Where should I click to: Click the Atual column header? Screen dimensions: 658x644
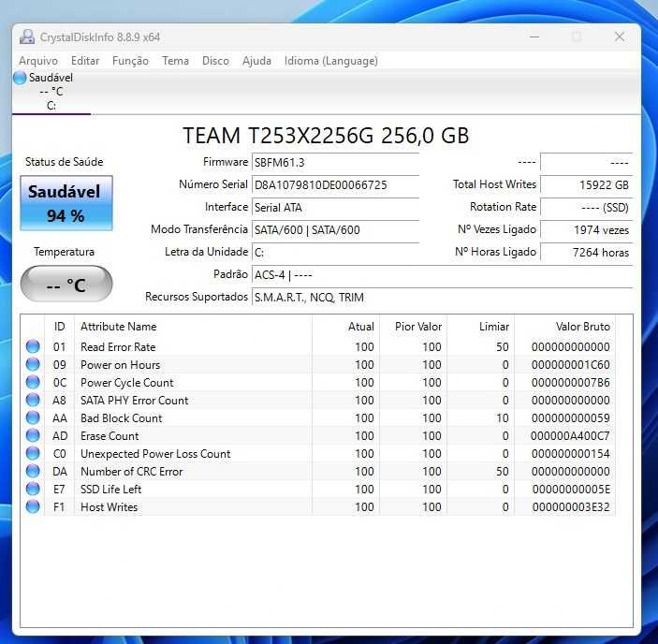pos(345,327)
